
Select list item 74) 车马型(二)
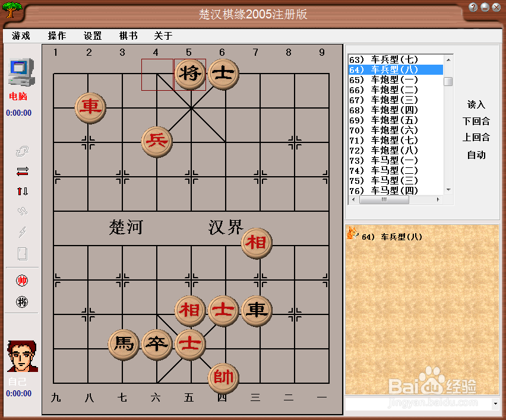click(396, 170)
